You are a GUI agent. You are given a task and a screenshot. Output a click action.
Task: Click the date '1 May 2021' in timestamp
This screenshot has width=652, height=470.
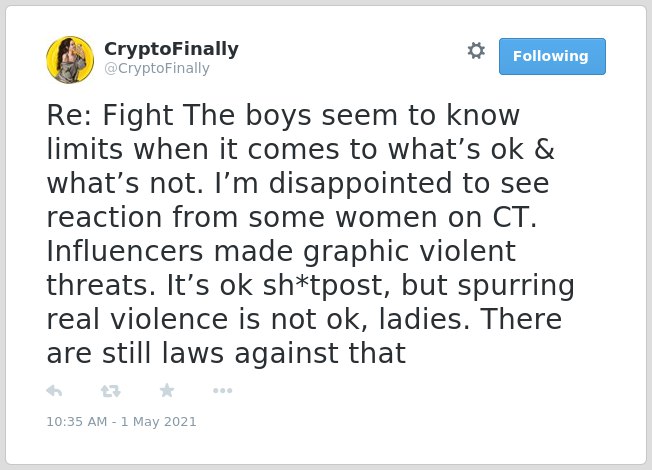(158, 421)
